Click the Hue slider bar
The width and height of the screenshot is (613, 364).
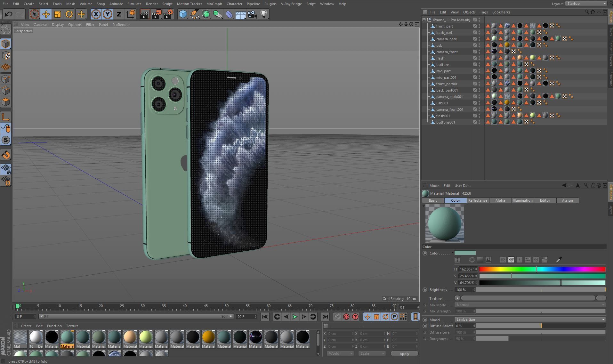(x=542, y=269)
